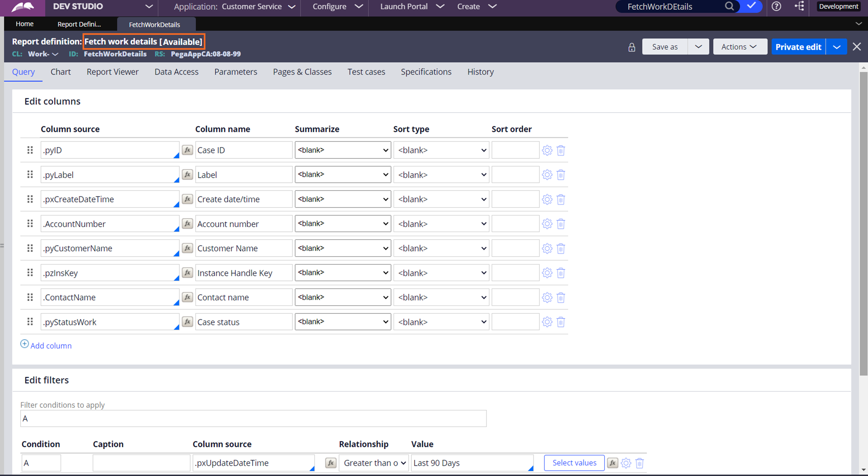
Task: Expand the Work- class chevron
Action: [55, 54]
